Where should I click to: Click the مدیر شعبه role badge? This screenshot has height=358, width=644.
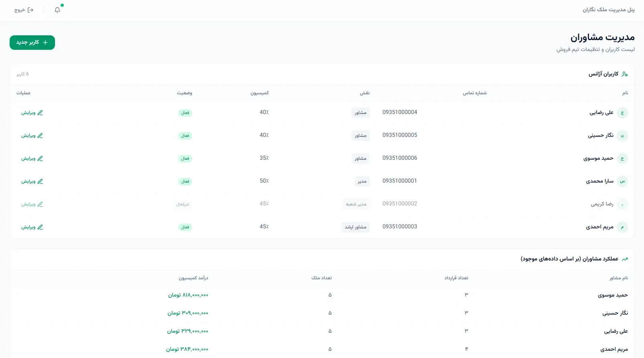click(356, 204)
